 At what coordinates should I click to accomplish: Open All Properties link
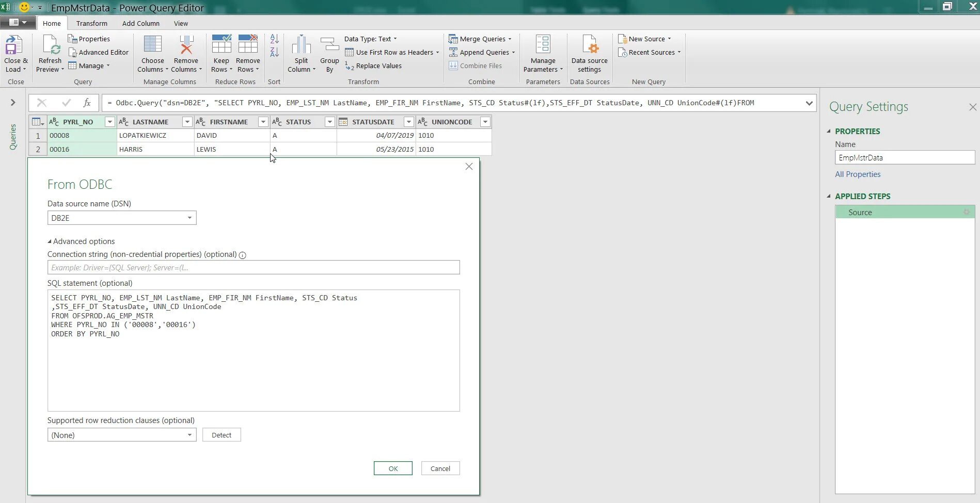pos(858,174)
